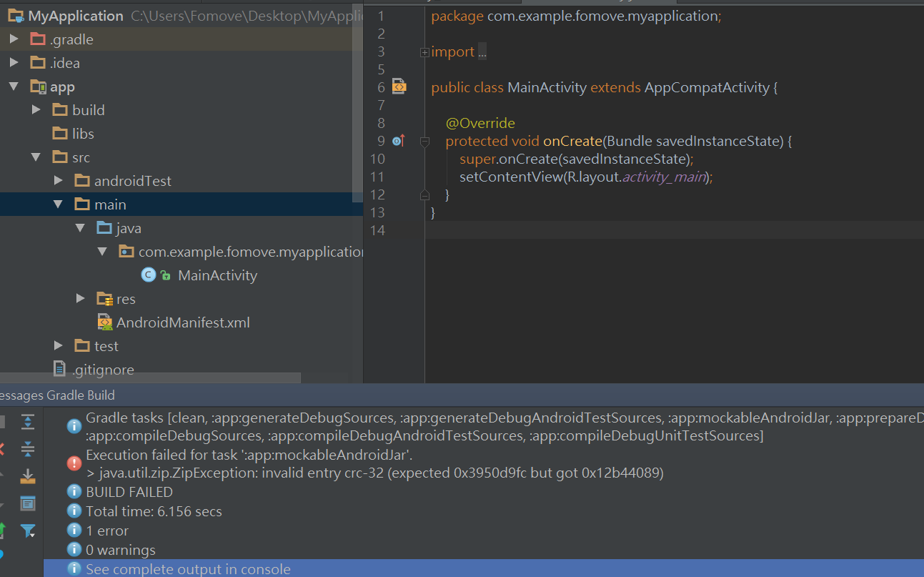The image size is (924, 577).
Task: Click the AndroidManifest.xml file icon
Action: (104, 322)
